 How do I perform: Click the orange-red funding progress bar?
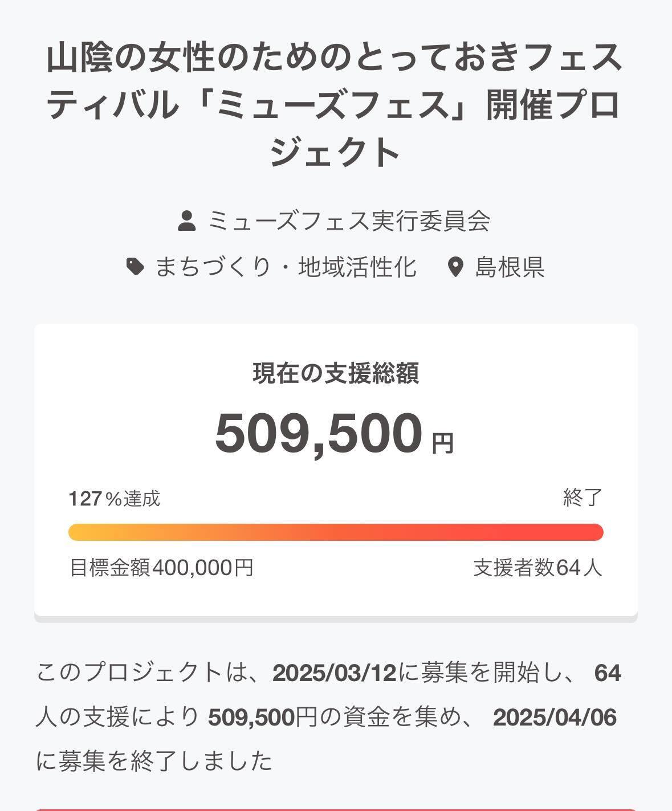(x=336, y=532)
